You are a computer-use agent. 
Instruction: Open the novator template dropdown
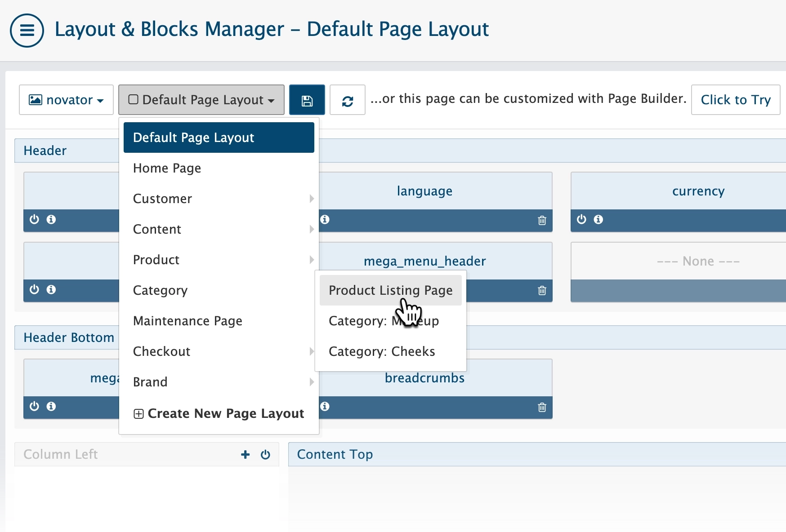(x=66, y=100)
